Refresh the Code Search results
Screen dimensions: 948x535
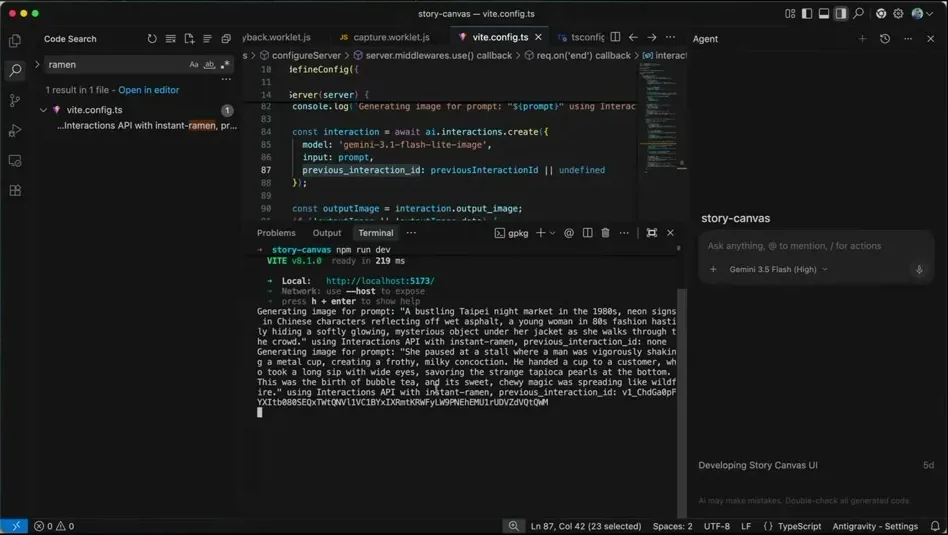coord(152,39)
